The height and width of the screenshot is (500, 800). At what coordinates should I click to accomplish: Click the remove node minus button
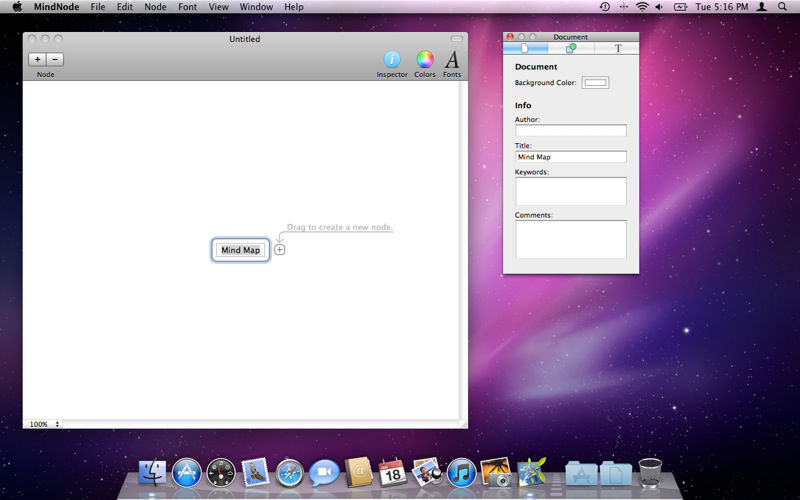click(55, 59)
